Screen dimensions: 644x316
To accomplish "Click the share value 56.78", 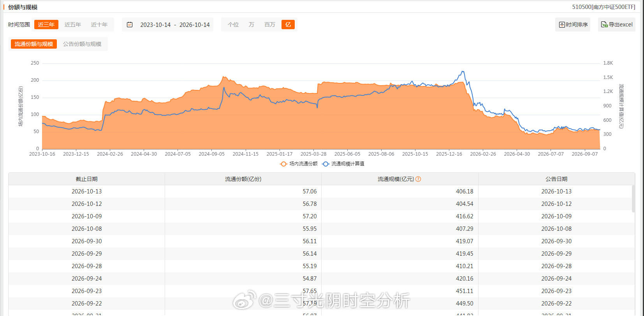I will tap(310, 204).
